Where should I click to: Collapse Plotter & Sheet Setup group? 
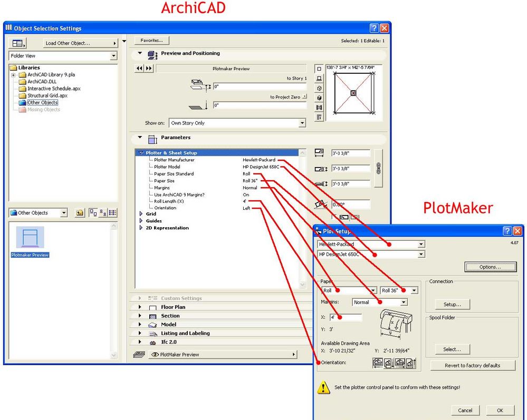click(141, 153)
